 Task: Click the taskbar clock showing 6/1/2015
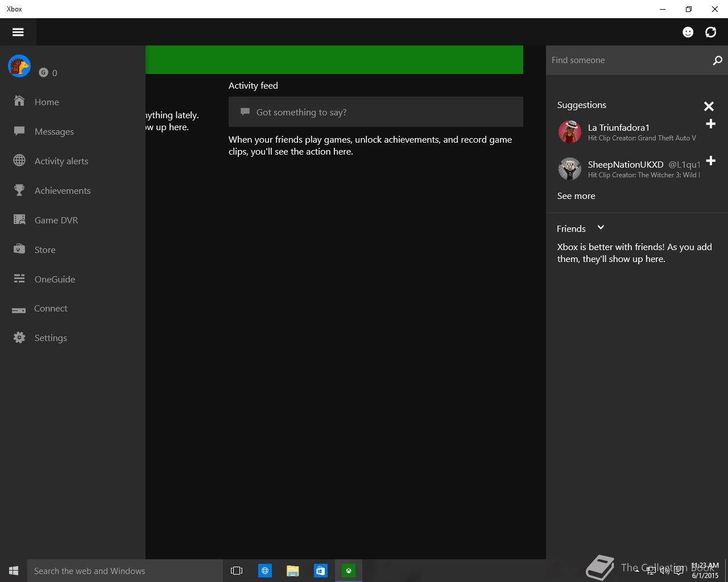point(705,571)
